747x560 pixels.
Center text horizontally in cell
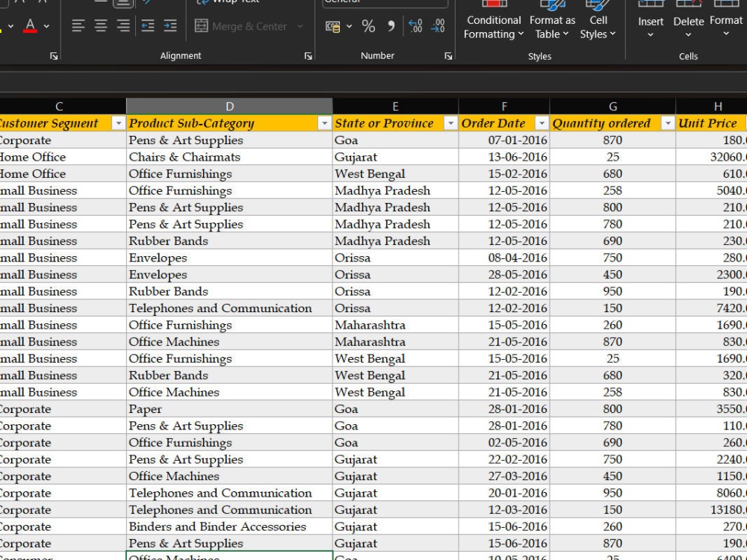pos(101,25)
